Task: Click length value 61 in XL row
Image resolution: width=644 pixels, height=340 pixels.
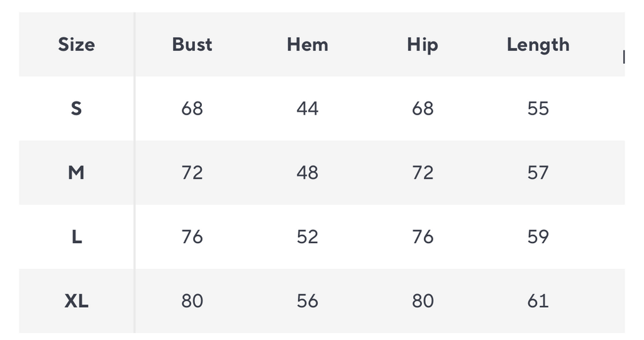Action: point(538,301)
